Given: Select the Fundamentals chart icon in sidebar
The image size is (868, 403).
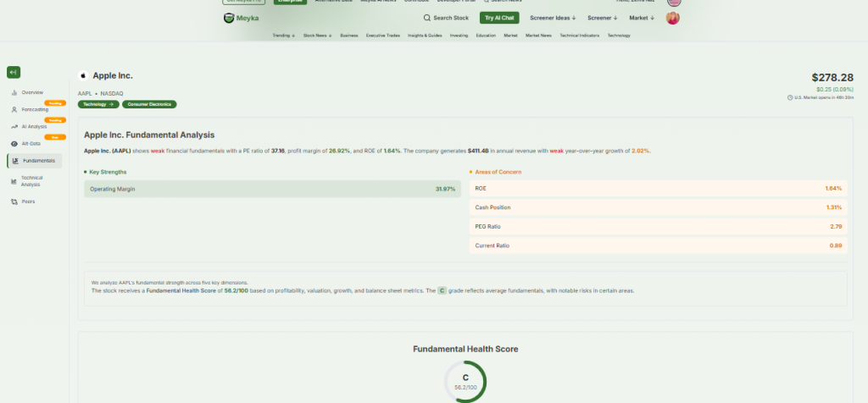Looking at the screenshot, I should pyautogui.click(x=15, y=161).
